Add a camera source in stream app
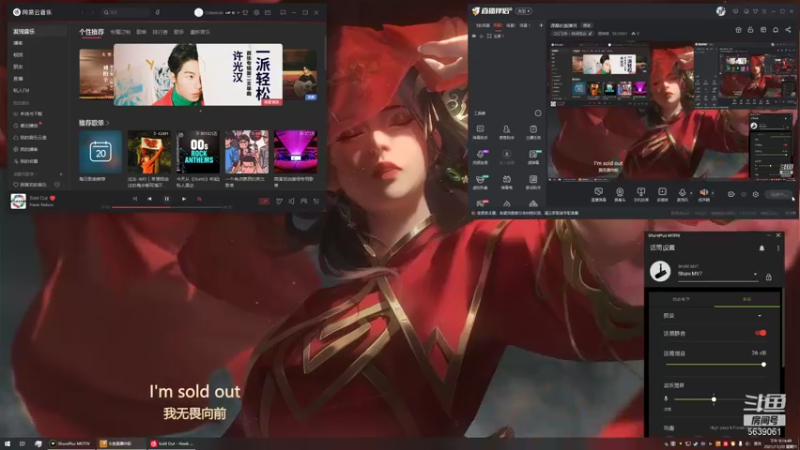 pyautogui.click(x=620, y=194)
